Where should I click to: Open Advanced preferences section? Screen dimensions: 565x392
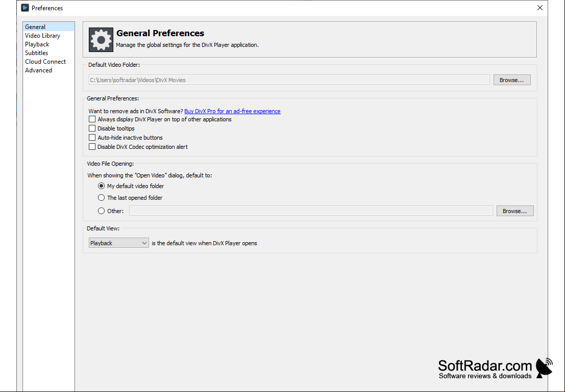(39, 70)
